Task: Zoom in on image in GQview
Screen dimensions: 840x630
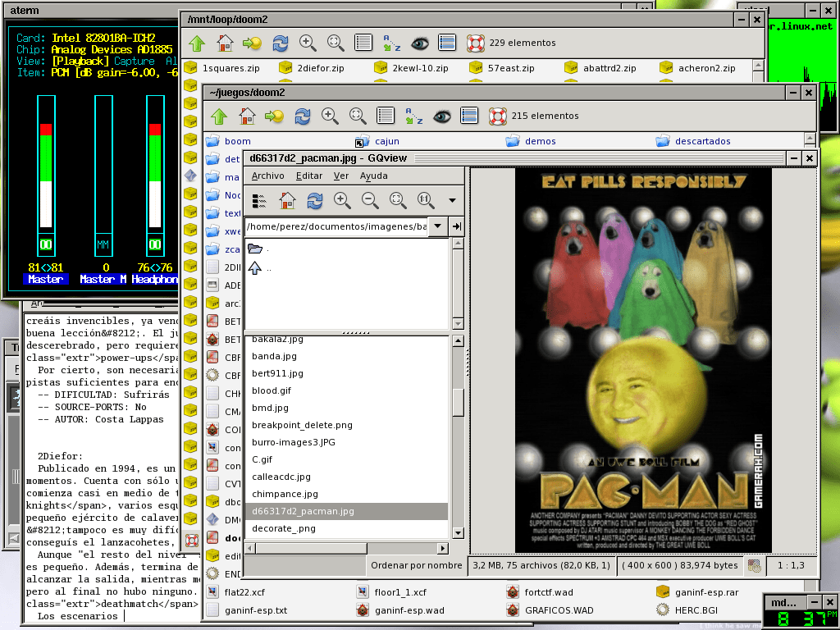Action: (342, 200)
